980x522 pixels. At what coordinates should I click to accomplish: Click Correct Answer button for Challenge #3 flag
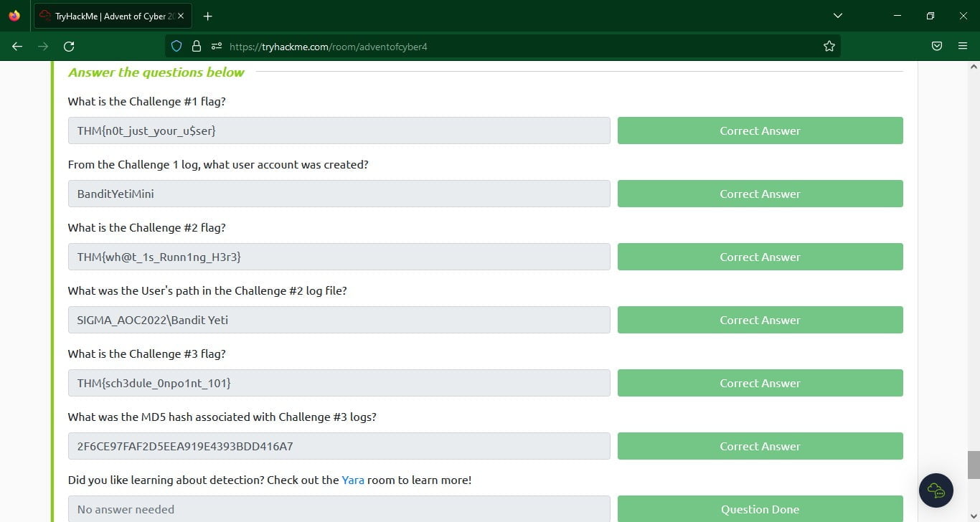tap(760, 383)
